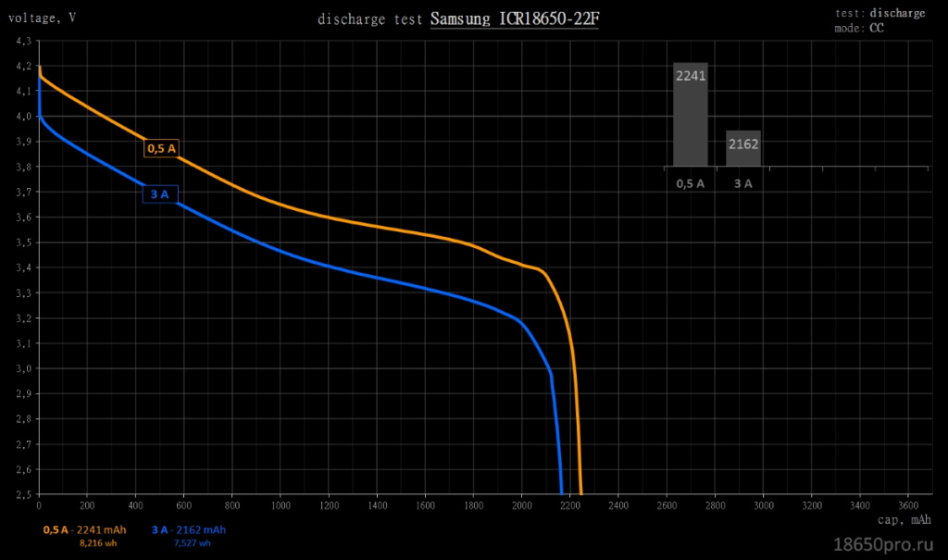Screen dimensions: 948x560
Task: Select the blue 3 A label on the curve
Action: coord(160,194)
